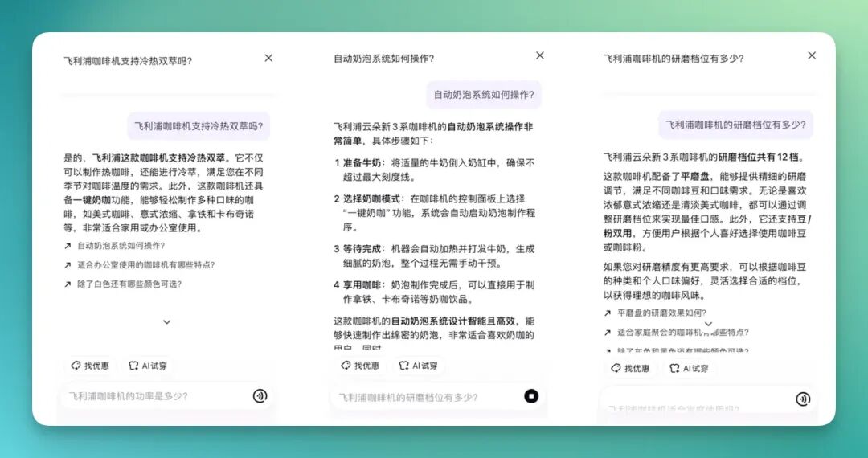This screenshot has height=458, width=868.
Task: Click gift icon on right 找优惠 button
Action: coord(616,368)
